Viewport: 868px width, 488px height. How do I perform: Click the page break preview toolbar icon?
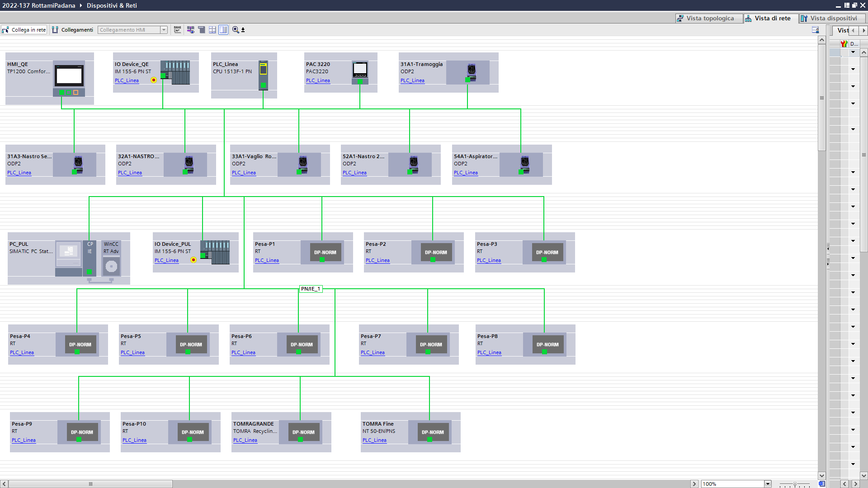[202, 30]
